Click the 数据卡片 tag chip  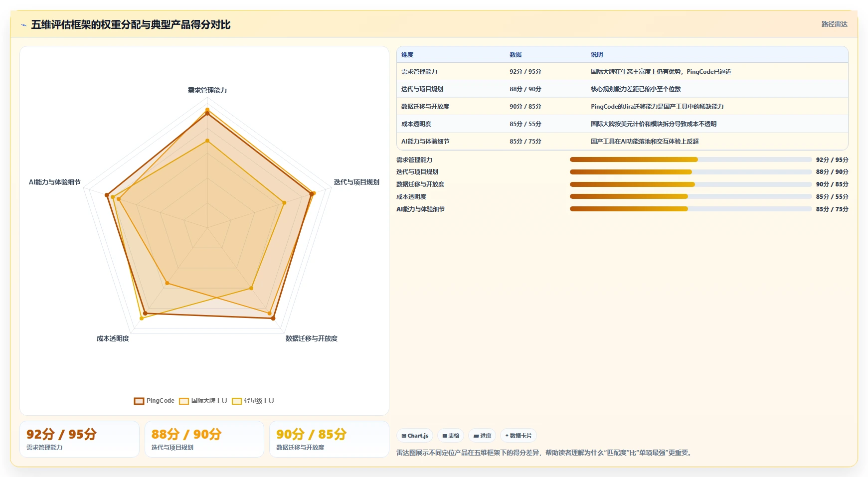click(519, 436)
